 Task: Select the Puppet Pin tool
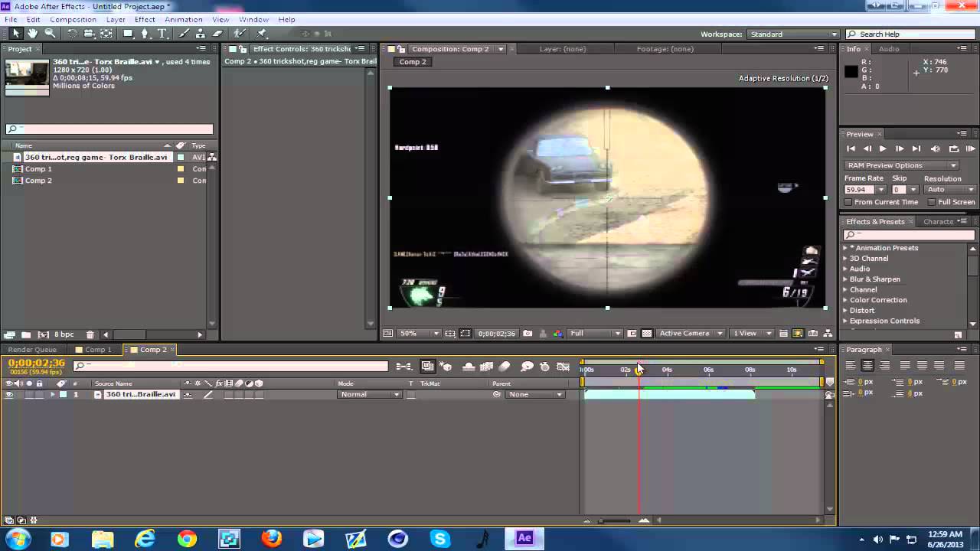[x=263, y=34]
